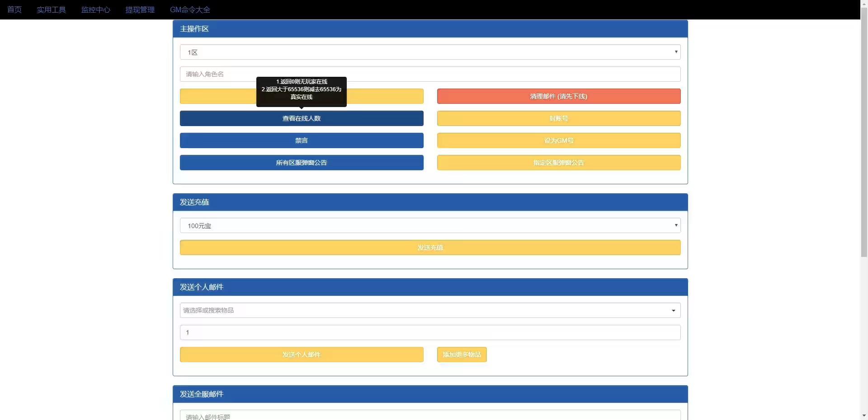Open GM命令大全 in the navigation bar

pyautogui.click(x=190, y=9)
